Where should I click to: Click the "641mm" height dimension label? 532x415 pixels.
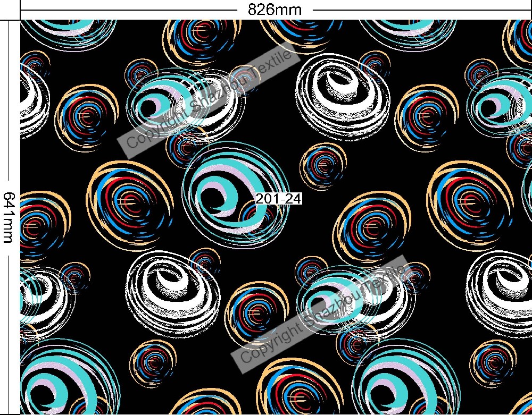pyautogui.click(x=9, y=217)
